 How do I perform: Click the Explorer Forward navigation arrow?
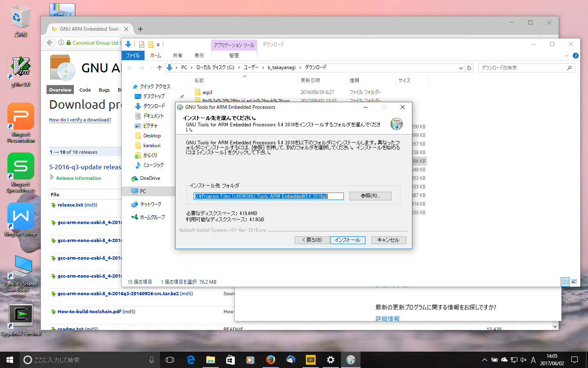pyautogui.click(x=141, y=68)
